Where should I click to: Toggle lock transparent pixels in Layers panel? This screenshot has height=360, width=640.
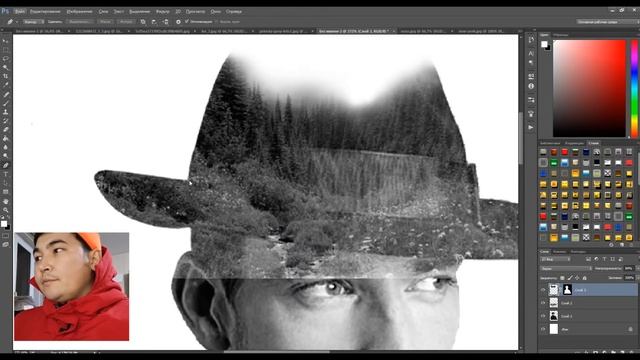[x=562, y=278]
